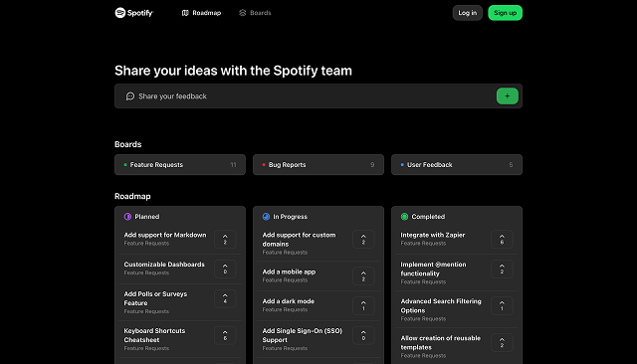Upvote Integrate with Zapier
Screen dimensions: 637x364
(502, 240)
